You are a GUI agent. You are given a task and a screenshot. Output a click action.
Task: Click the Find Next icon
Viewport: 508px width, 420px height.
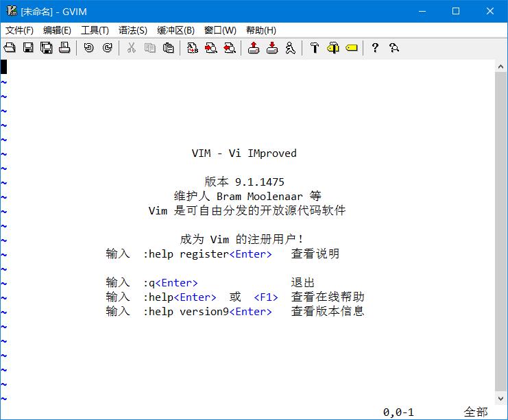(211, 48)
